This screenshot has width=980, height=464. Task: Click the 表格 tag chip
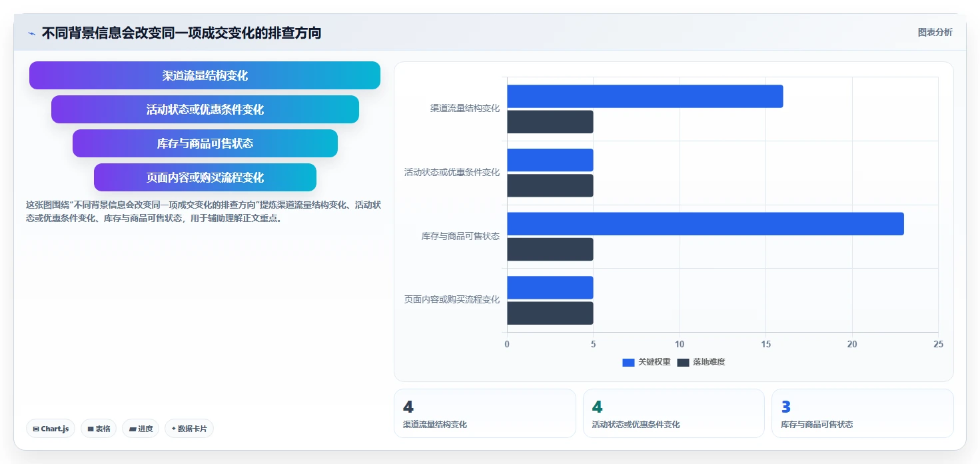(99, 429)
